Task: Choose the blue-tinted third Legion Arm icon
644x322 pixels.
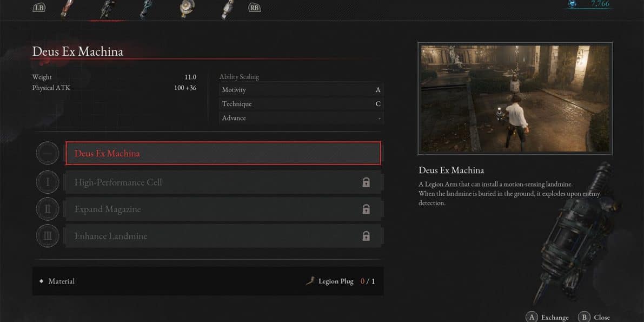Action: [x=147, y=9]
